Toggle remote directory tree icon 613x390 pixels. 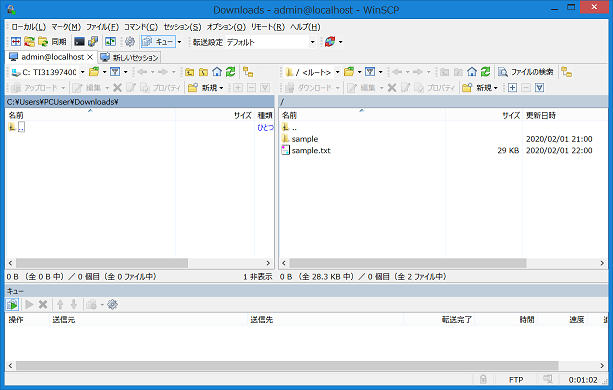pyautogui.click(x=566, y=72)
